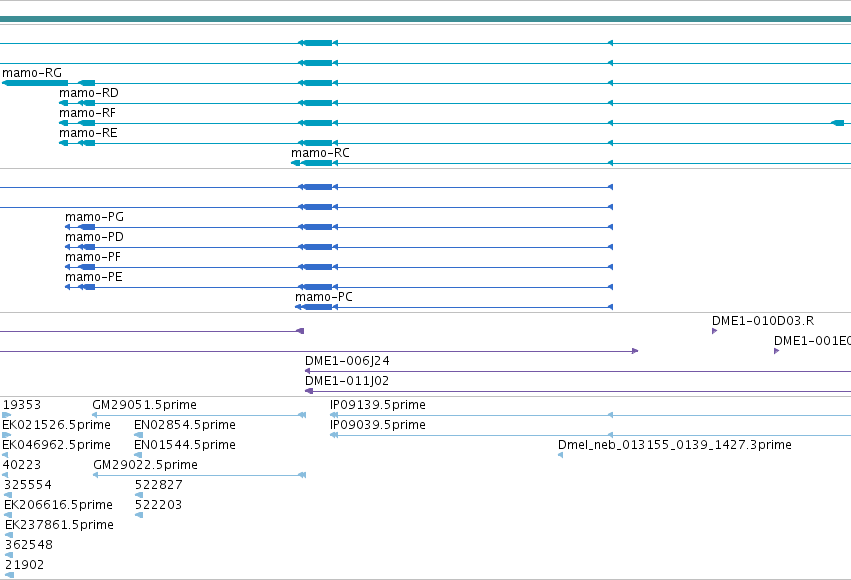Screen dimensions: 851x580
Task: Select the IP09139.5prime EST label
Action: [378, 405]
